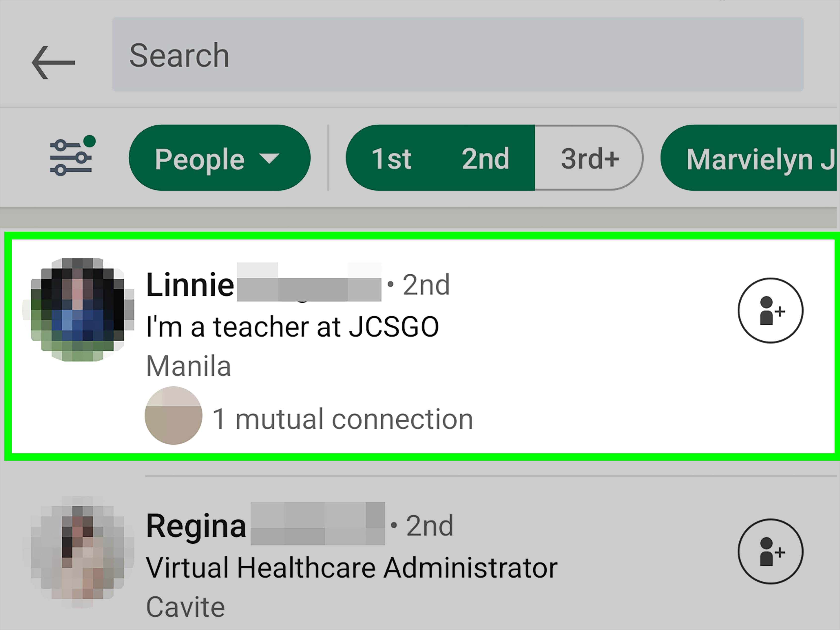Tap the green active-filter indicator dot
Screen dimensions: 840x630
click(x=90, y=141)
